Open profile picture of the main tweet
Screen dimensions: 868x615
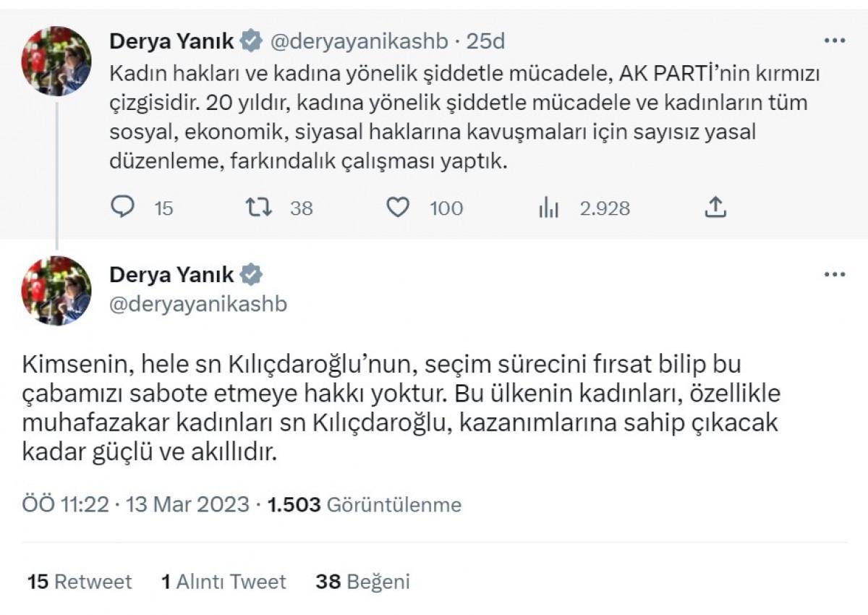[x=56, y=291]
